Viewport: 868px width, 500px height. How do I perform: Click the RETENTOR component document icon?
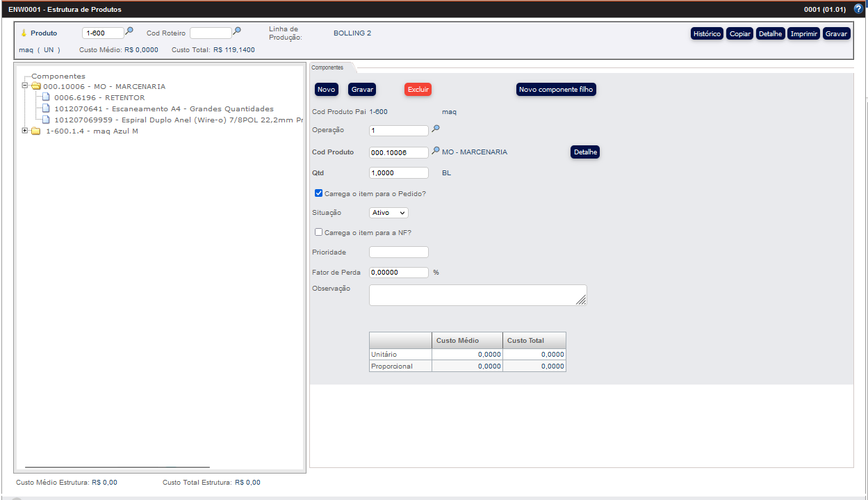[x=47, y=97]
